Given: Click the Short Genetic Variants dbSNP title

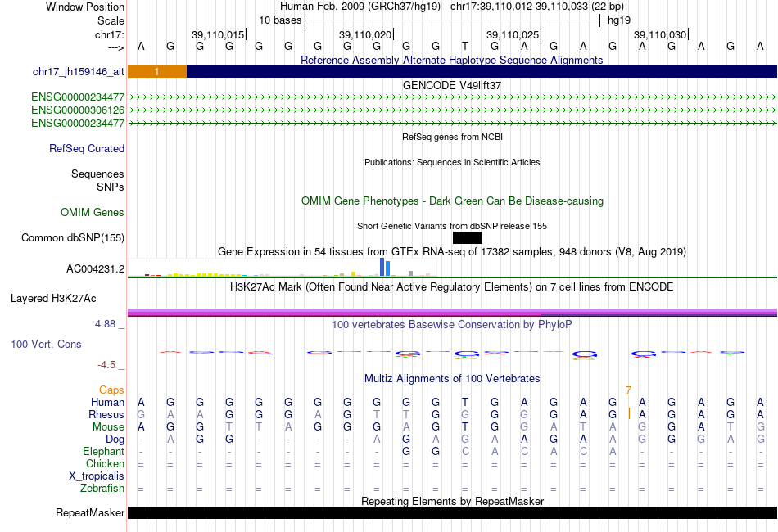Looking at the screenshot, I should tap(452, 226).
